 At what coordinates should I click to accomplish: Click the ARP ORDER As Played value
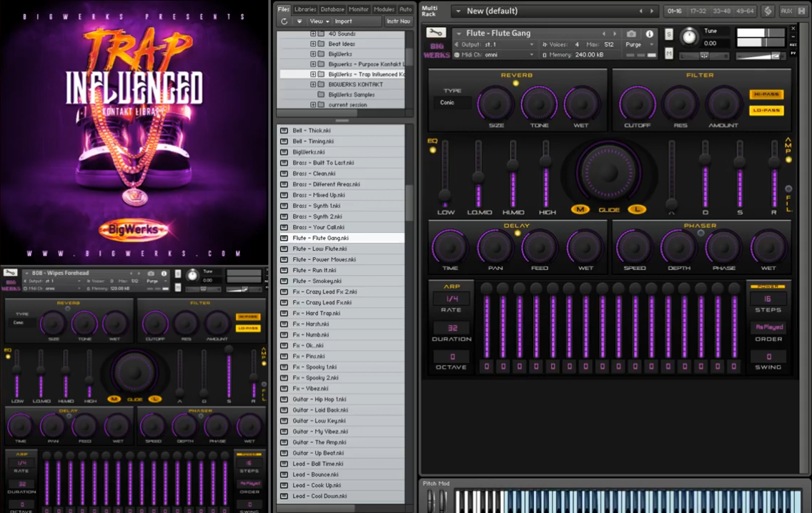(x=769, y=327)
